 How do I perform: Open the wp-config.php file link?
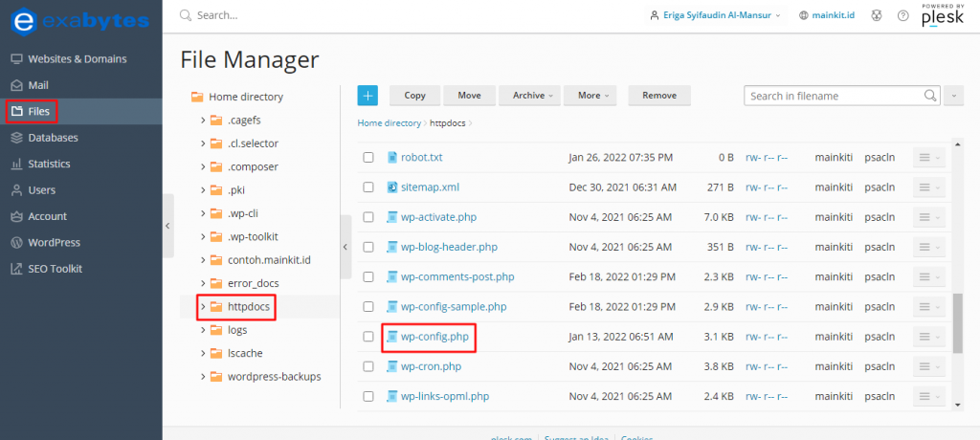434,337
